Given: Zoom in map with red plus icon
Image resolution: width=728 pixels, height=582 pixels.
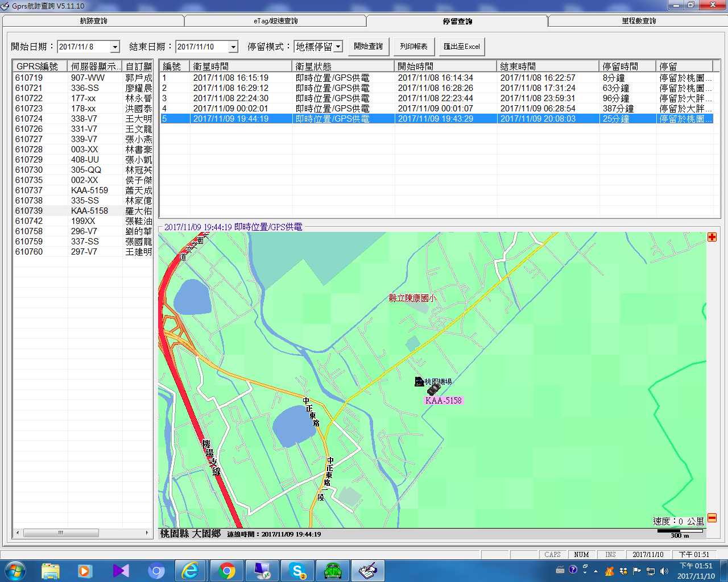Looking at the screenshot, I should click(712, 237).
